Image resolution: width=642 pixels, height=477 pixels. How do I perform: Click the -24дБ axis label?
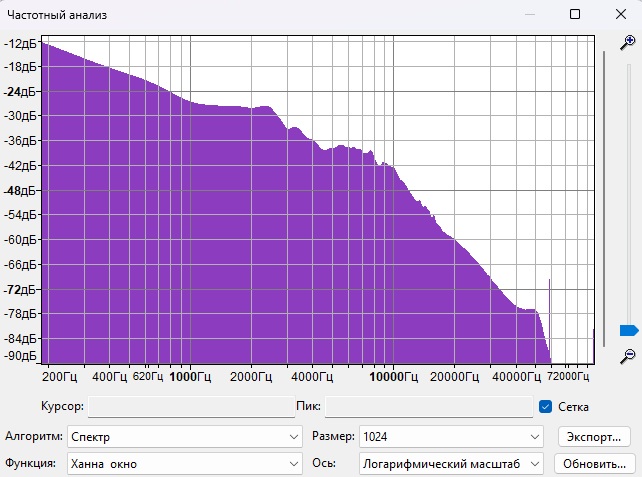click(x=20, y=92)
